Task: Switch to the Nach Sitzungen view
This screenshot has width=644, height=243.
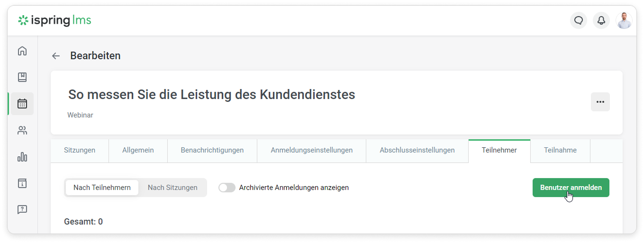Action: pyautogui.click(x=172, y=188)
